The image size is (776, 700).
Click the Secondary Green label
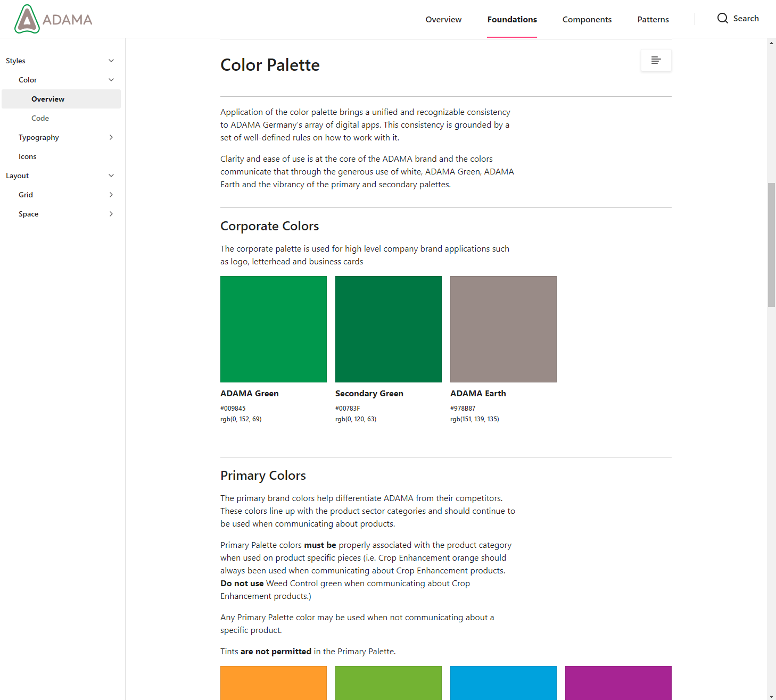[369, 394]
